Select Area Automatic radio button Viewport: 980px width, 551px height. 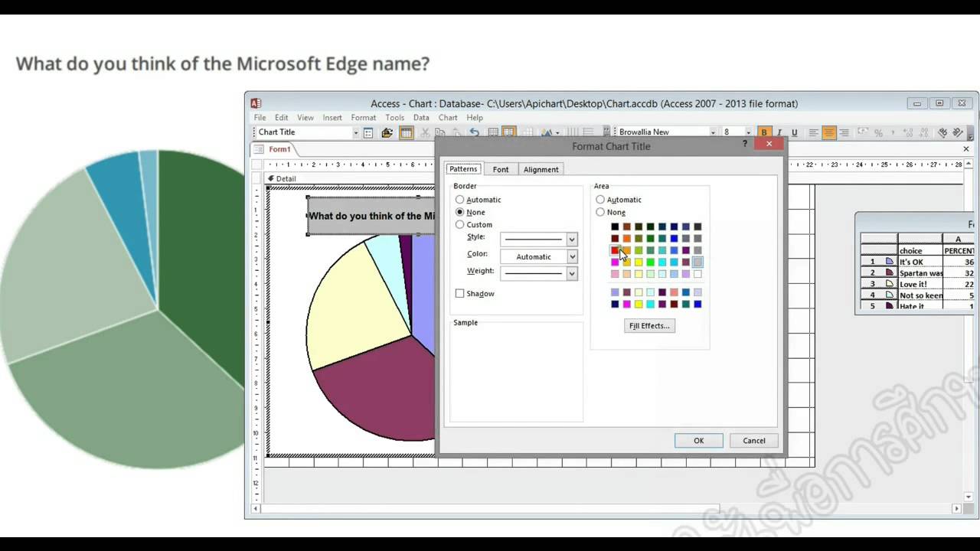(x=600, y=200)
